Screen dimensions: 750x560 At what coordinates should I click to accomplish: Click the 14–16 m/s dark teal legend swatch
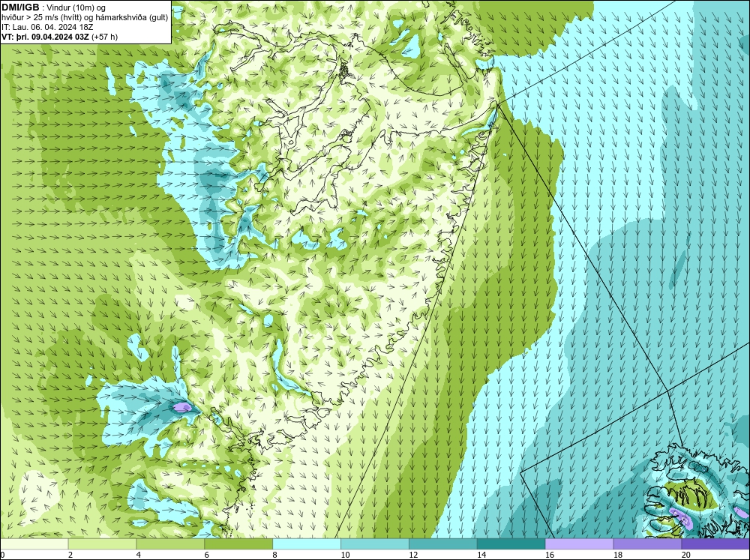coord(511,544)
